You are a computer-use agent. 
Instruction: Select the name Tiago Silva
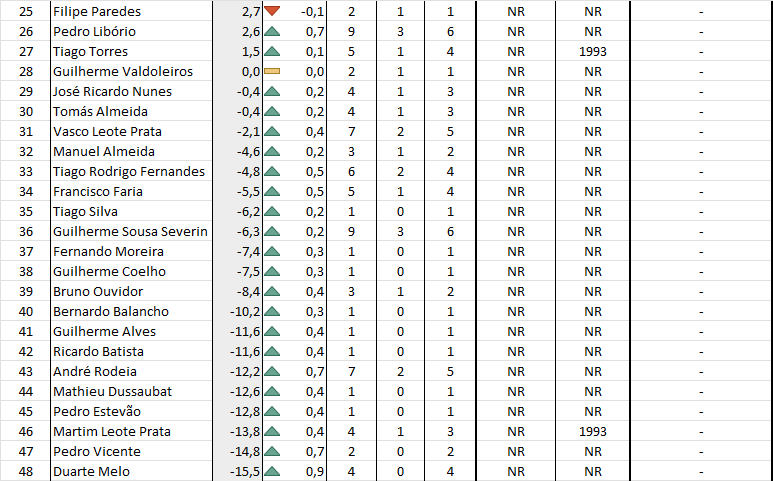[x=85, y=212]
